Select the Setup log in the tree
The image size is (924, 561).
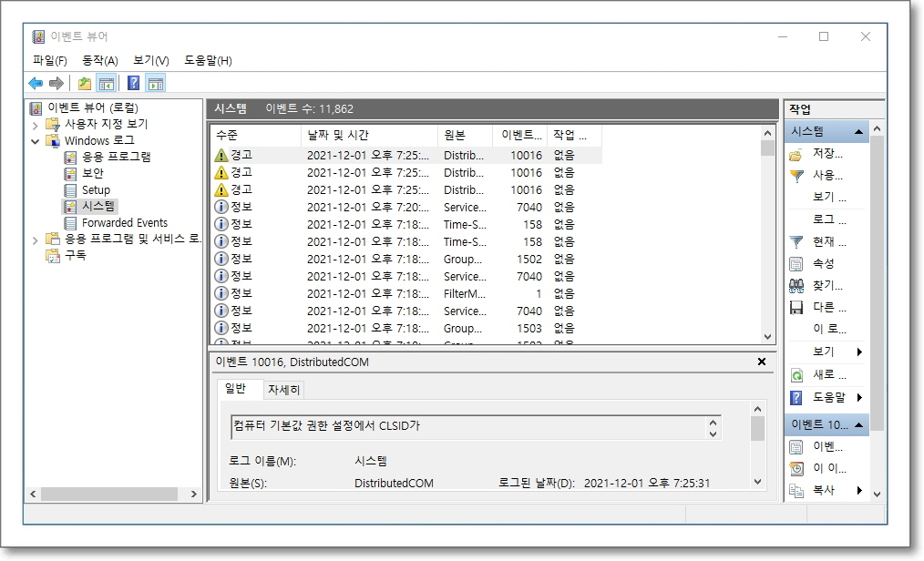[x=96, y=189]
